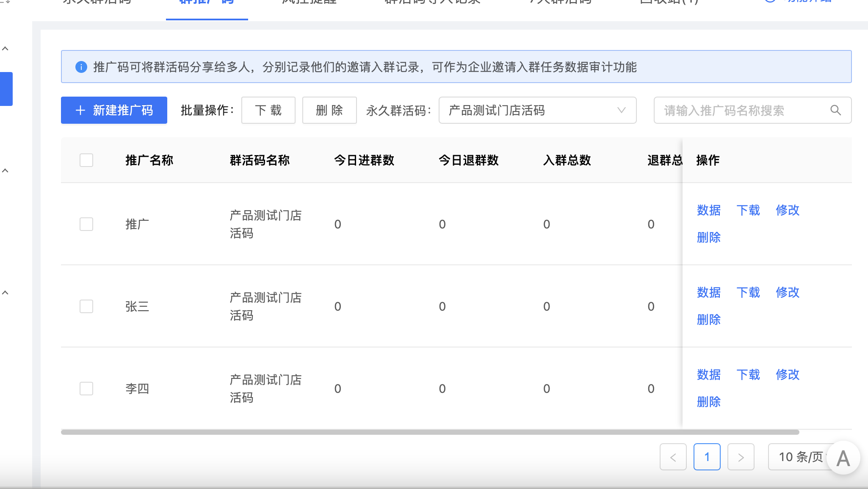Tick the checkbox for the 李四 row
This screenshot has height=489, width=868.
pos(86,389)
